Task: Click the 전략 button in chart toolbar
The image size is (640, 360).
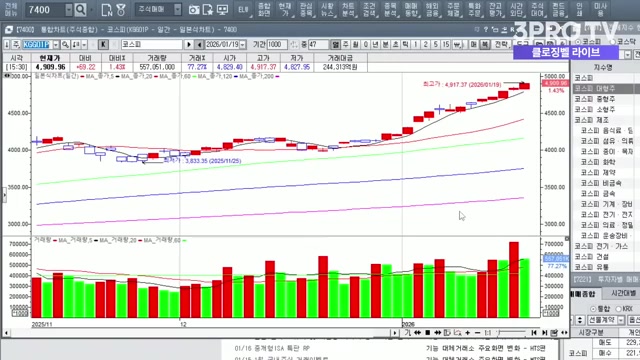Action: tap(502, 44)
